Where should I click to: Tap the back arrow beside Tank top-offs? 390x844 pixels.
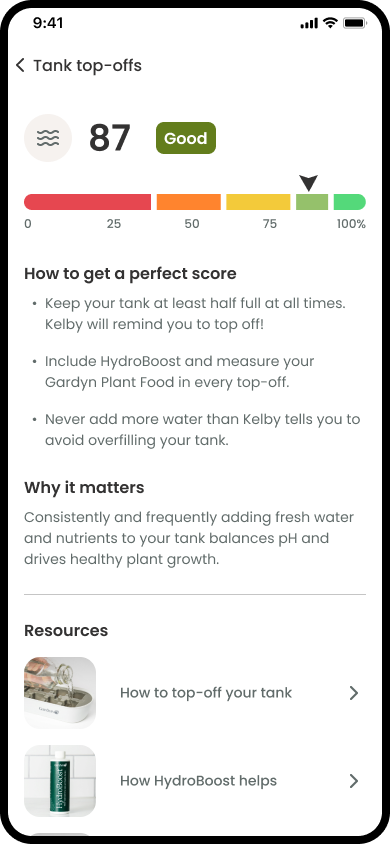20,66
